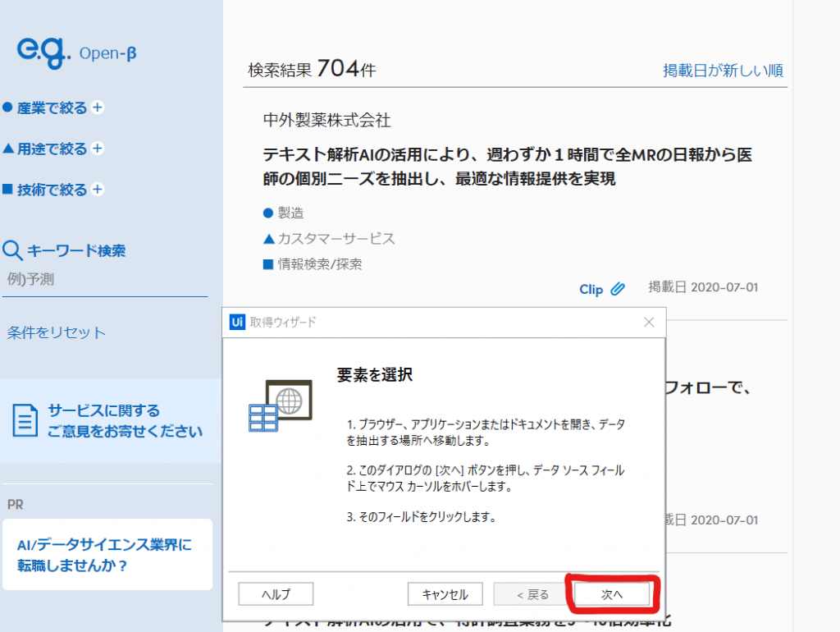
Task: Open サービスに関するご意見をお寄せください link
Action: (124, 421)
